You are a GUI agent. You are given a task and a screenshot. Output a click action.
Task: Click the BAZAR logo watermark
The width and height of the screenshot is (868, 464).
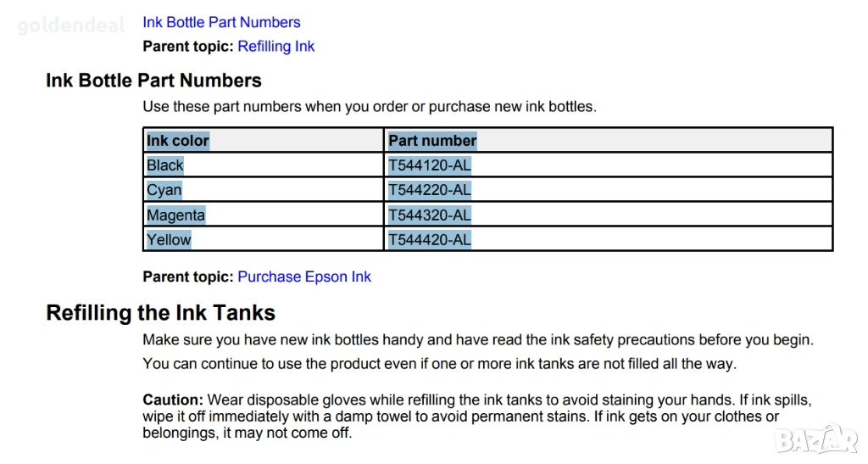(x=817, y=439)
